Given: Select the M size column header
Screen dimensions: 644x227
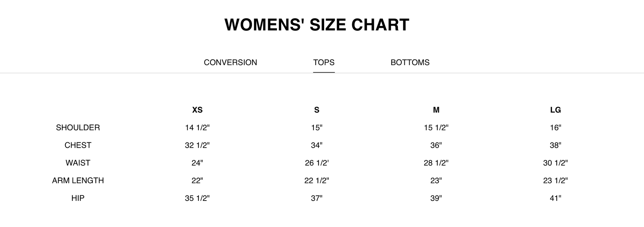Looking at the screenshot, I should click(x=436, y=110).
